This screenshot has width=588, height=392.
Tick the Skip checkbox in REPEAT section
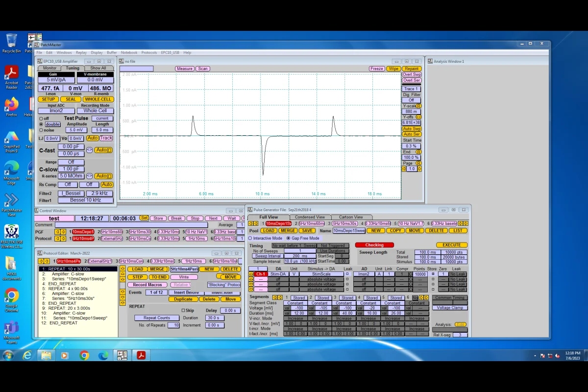183,311
